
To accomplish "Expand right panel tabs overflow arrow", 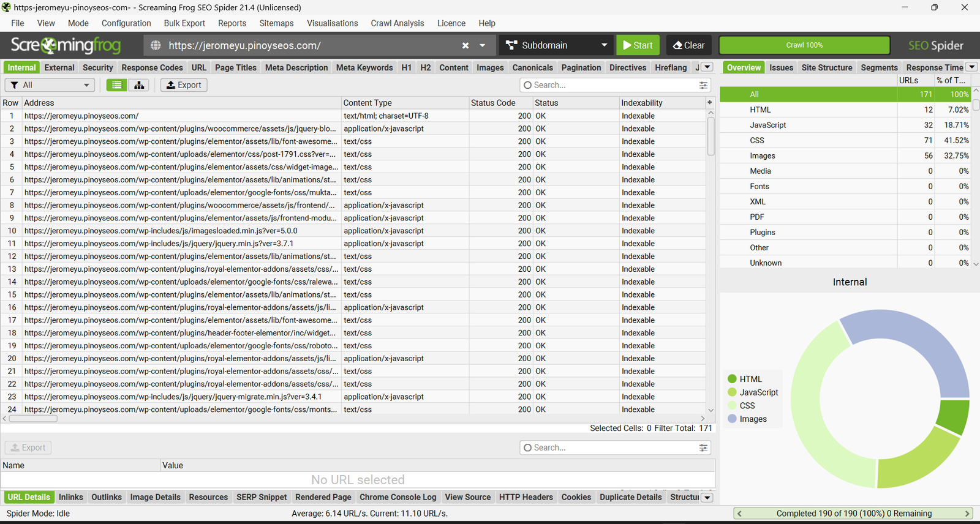I will click(x=972, y=67).
